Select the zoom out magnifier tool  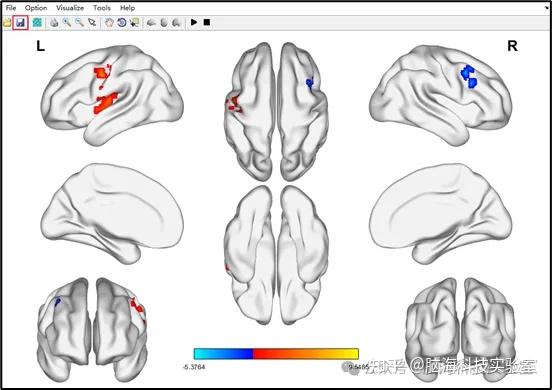point(79,23)
